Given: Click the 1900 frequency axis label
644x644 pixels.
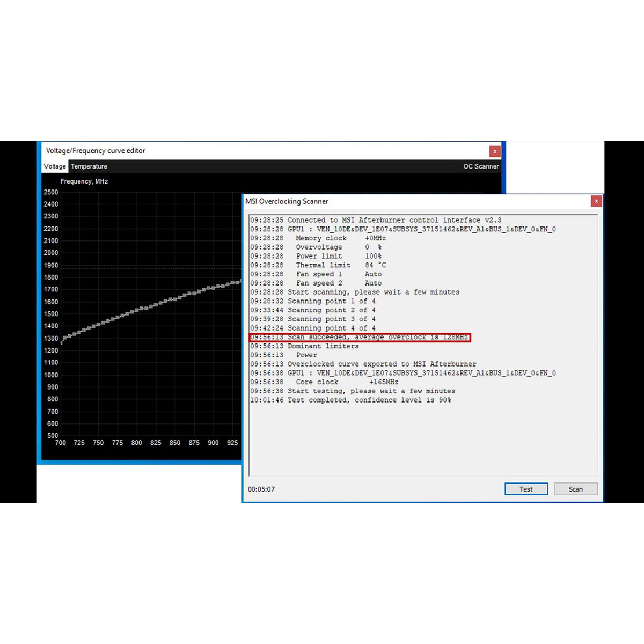Looking at the screenshot, I should [x=51, y=265].
